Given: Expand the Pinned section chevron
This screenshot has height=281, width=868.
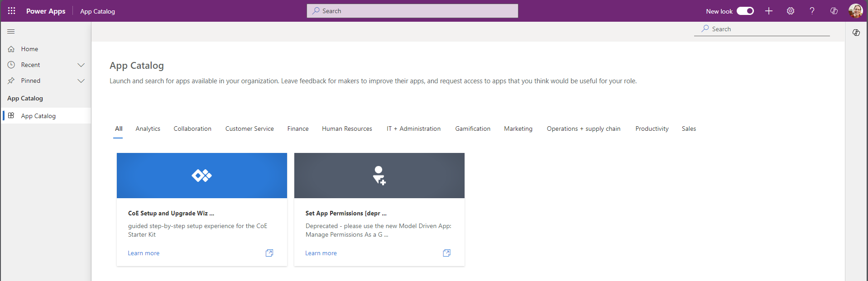Looking at the screenshot, I should [81, 81].
